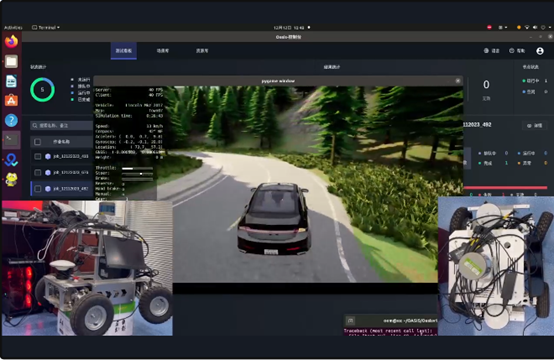Tick the checkbox for the highlighted job _492
Image resolution: width=554 pixels, height=360 pixels.
[37, 189]
